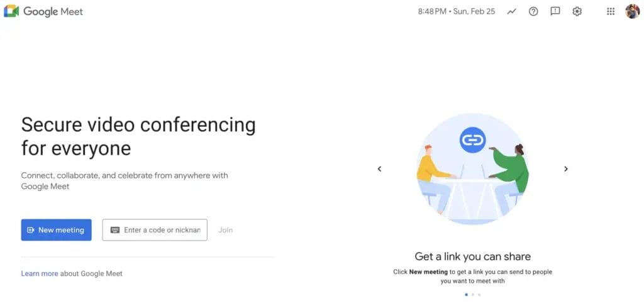Open the call quality troubleshooting icon
Viewport: 644px width, 306px height.
[512, 11]
